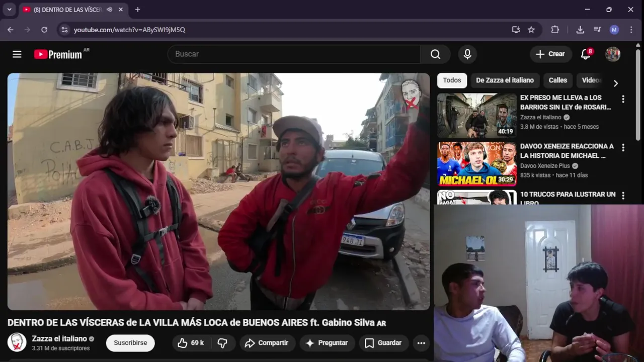
Task: Open site information icon in address bar
Action: pos(64,30)
